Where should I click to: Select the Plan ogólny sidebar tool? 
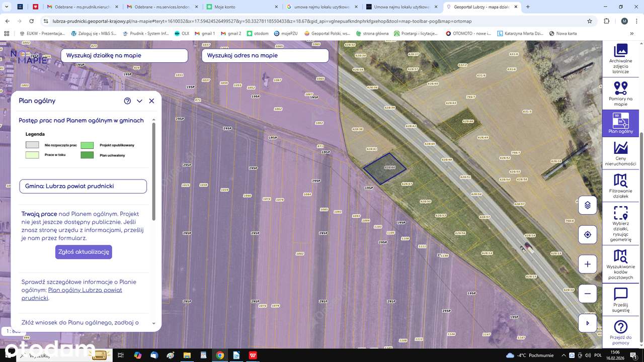coord(620,123)
